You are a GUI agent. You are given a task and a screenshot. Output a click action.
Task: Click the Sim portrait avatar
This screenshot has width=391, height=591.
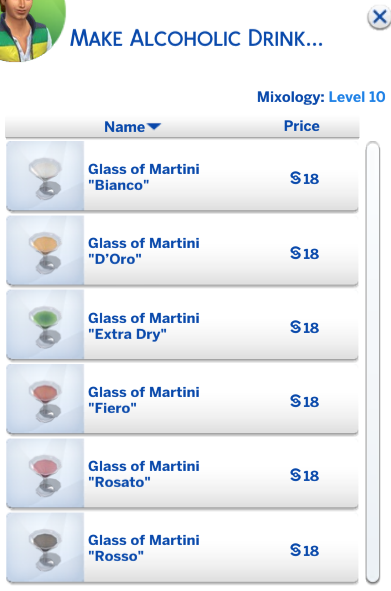(30, 28)
